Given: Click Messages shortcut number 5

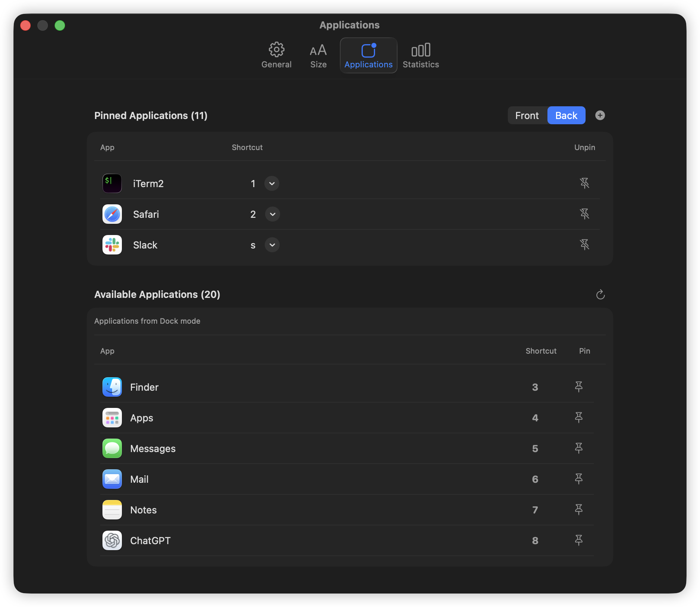Looking at the screenshot, I should pyautogui.click(x=535, y=448).
